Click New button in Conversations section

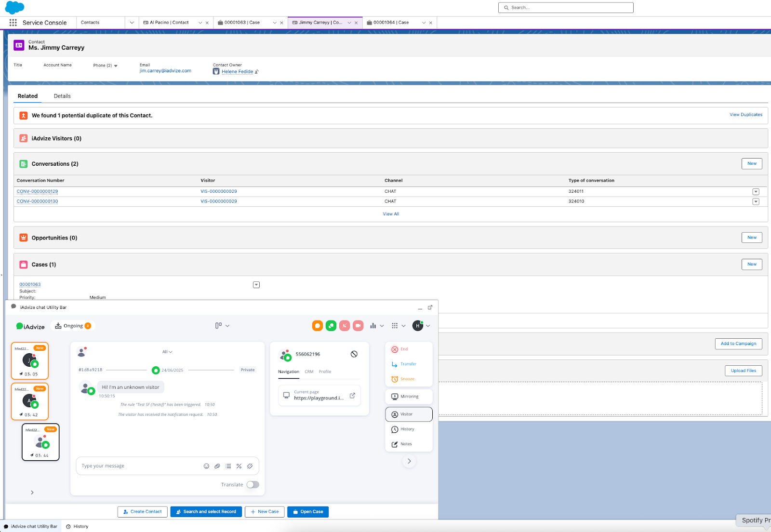(752, 164)
